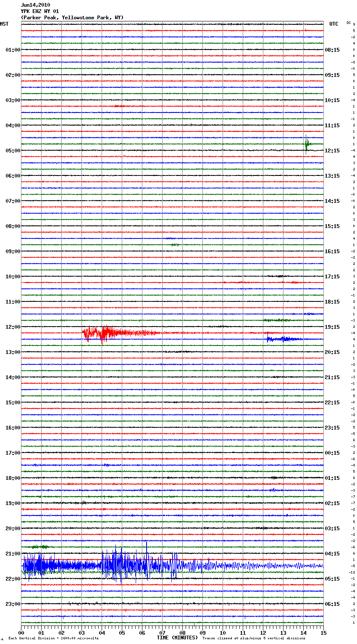Click minute tick label 08 on bottom axis
Image resolution: width=357 pixels, height=644 pixels.
point(182,632)
